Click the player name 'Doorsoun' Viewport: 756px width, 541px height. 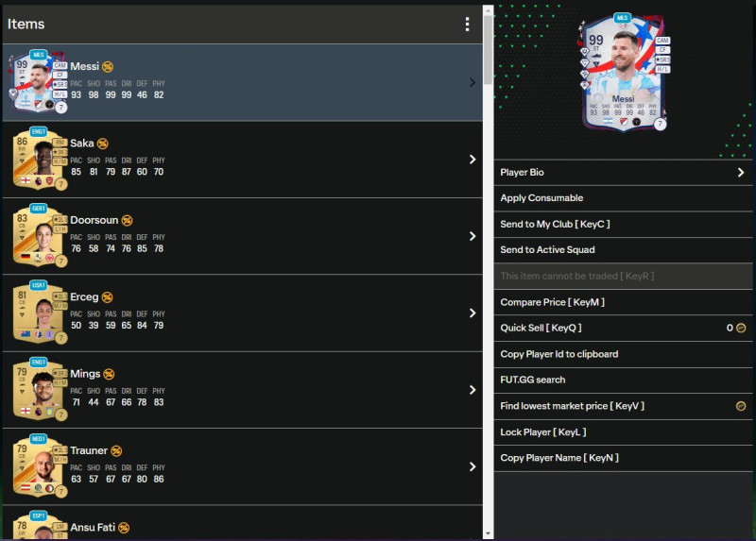click(x=94, y=220)
